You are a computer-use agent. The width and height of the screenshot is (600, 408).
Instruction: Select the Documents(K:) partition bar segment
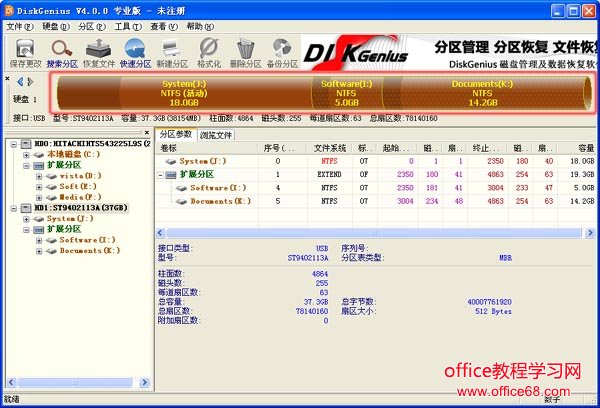pyautogui.click(x=482, y=93)
